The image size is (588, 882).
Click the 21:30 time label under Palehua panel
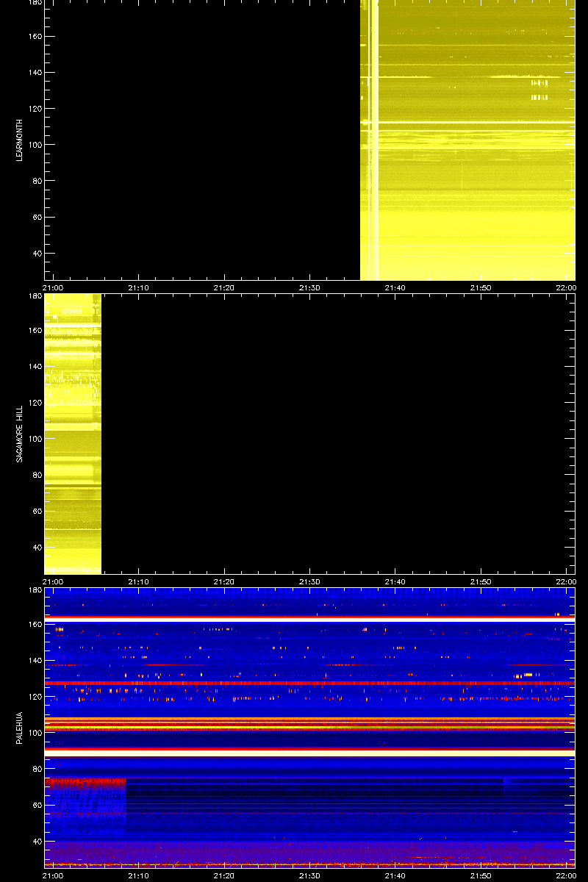(x=309, y=875)
